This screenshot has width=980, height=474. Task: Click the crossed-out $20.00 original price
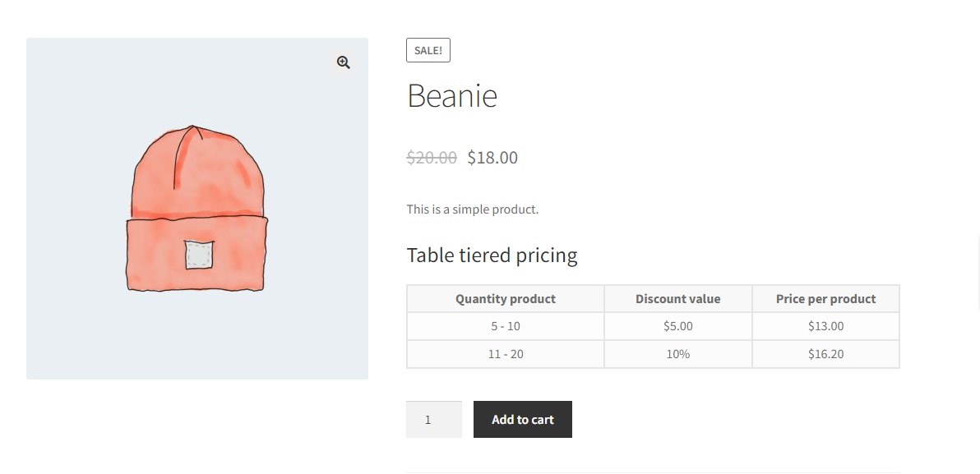pos(431,157)
